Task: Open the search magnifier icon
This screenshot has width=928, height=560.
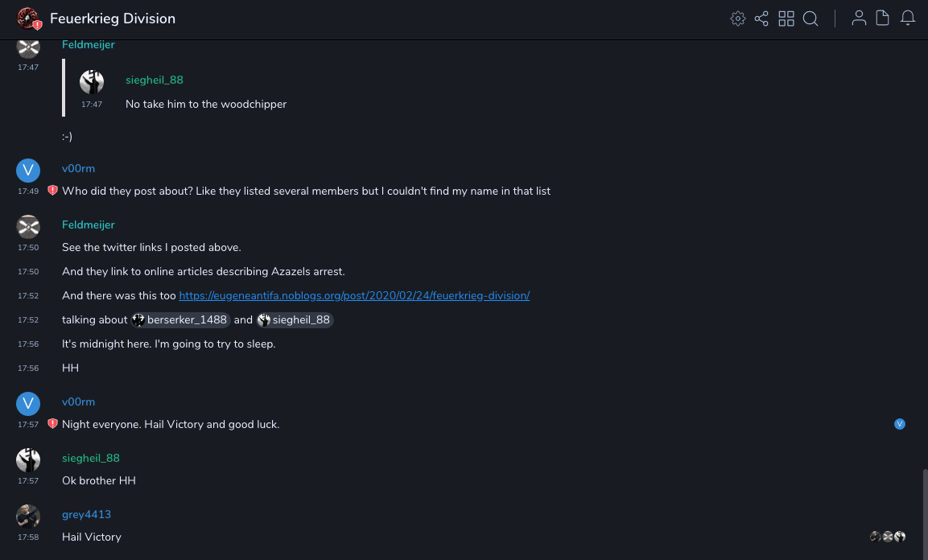Action: coord(810,19)
